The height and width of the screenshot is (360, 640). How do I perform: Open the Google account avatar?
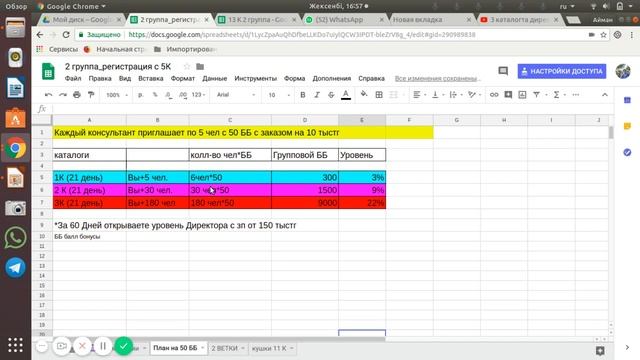(x=623, y=71)
